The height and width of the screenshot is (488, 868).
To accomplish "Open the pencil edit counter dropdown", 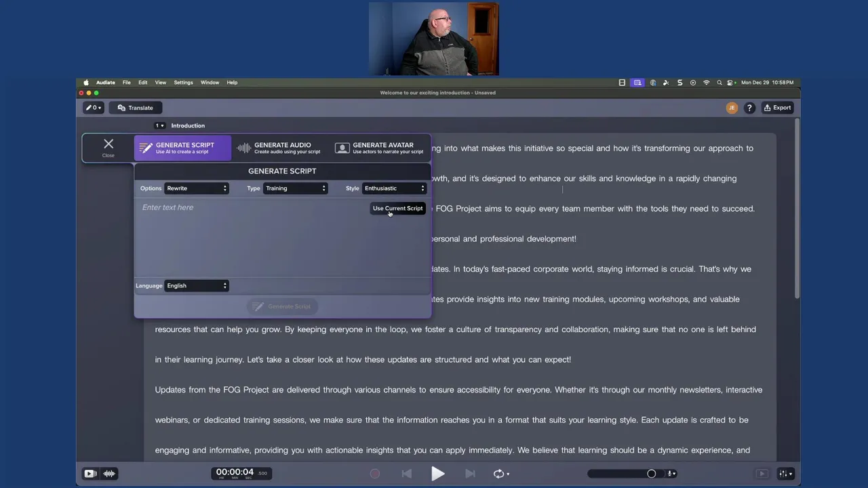I will 93,108.
